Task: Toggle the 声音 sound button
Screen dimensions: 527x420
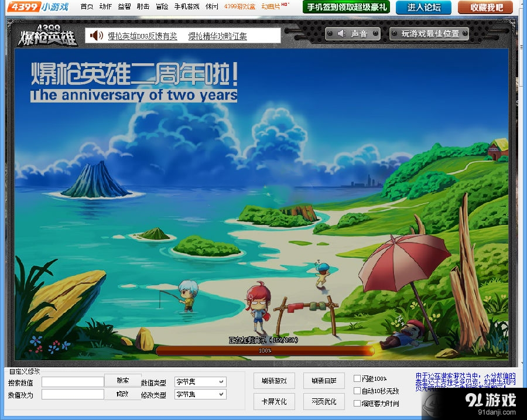Action: coord(353,33)
